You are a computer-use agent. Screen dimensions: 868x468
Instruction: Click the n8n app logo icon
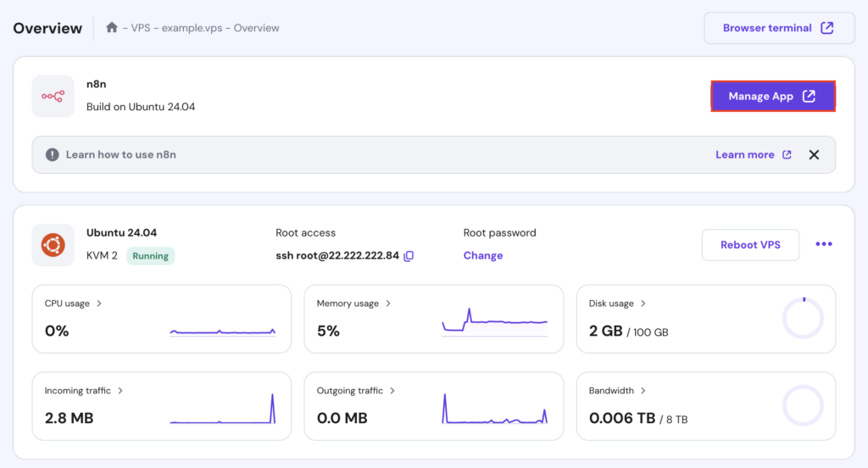coord(53,97)
